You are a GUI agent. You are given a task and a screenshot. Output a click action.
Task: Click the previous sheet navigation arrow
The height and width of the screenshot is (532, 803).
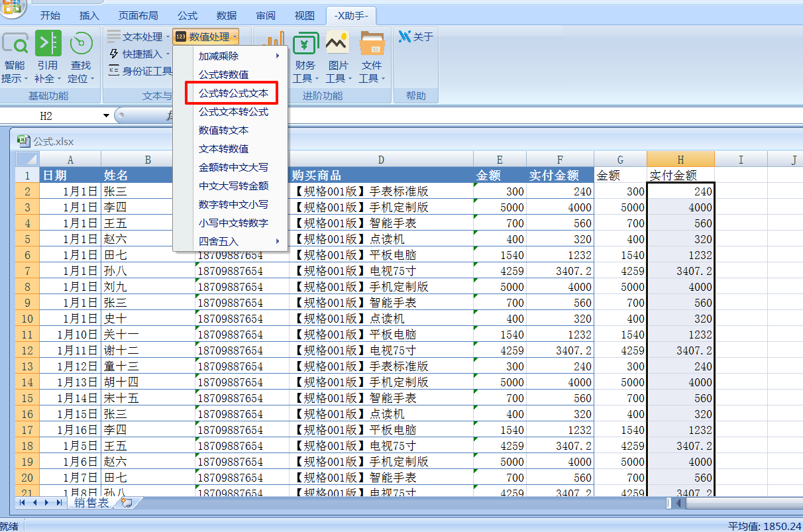pyautogui.click(x=36, y=503)
